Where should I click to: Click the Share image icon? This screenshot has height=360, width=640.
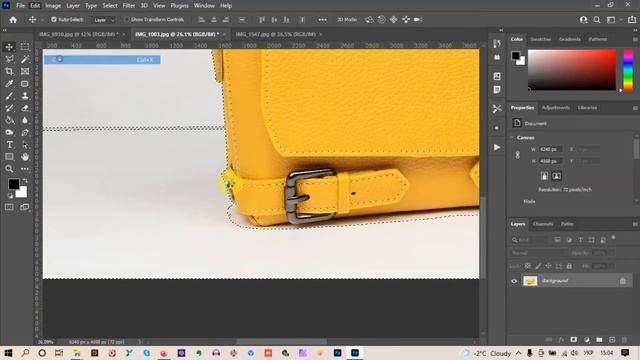632,20
